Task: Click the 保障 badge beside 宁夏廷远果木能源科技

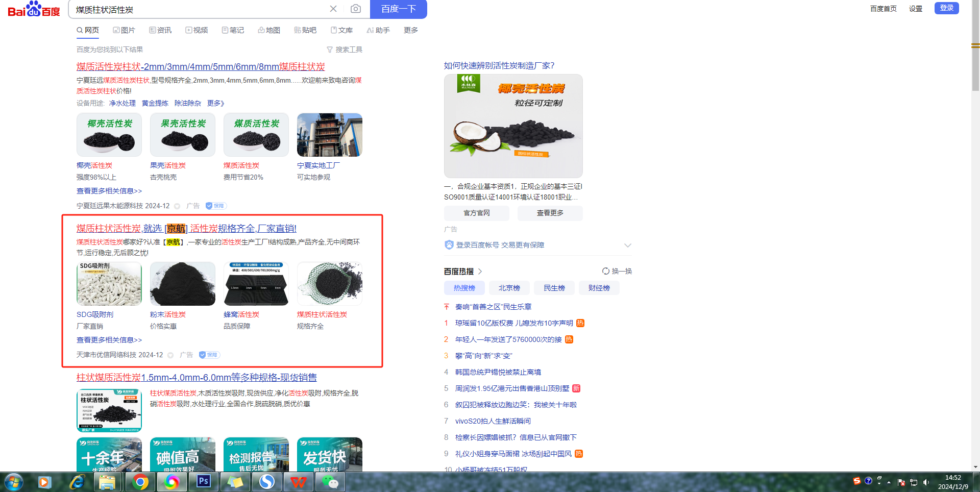Action: click(x=216, y=206)
